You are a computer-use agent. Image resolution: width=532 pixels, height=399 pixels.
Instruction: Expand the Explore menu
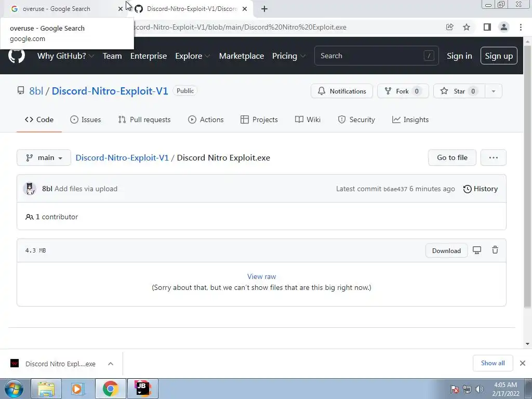click(192, 56)
